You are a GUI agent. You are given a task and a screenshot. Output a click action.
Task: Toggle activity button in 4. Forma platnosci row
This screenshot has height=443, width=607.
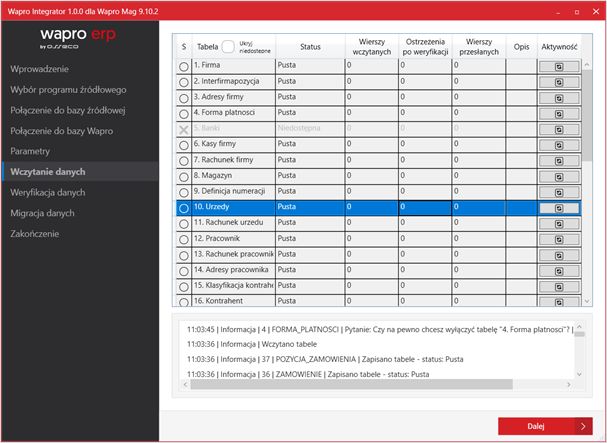tap(558, 113)
